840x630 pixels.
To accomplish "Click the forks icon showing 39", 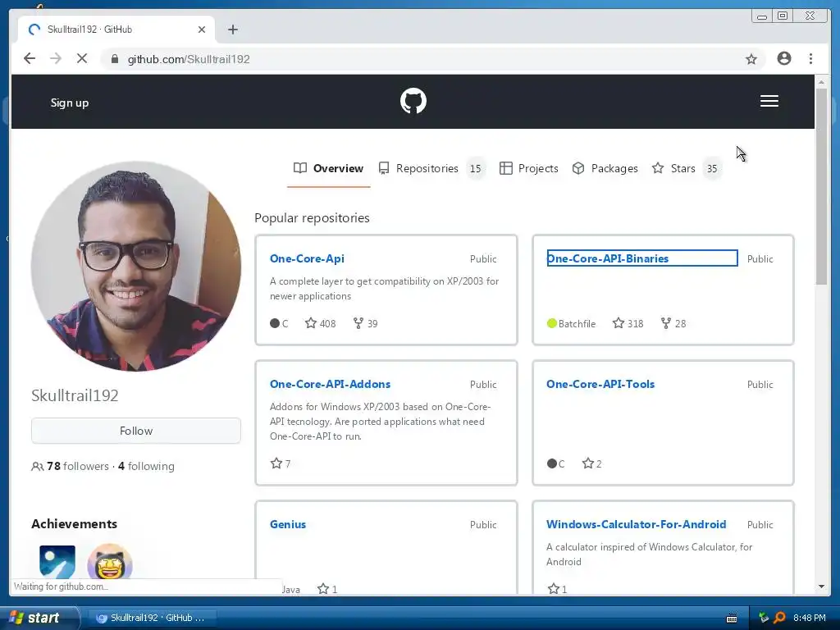I will point(358,323).
